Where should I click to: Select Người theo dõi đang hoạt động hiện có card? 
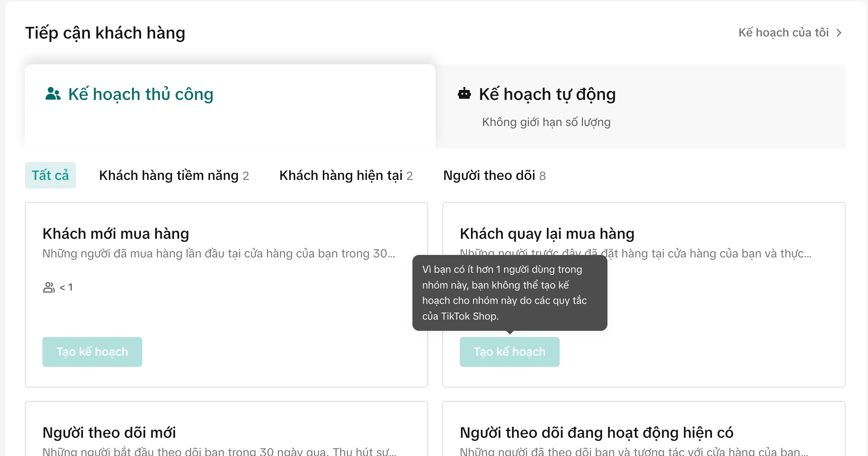coord(596,433)
